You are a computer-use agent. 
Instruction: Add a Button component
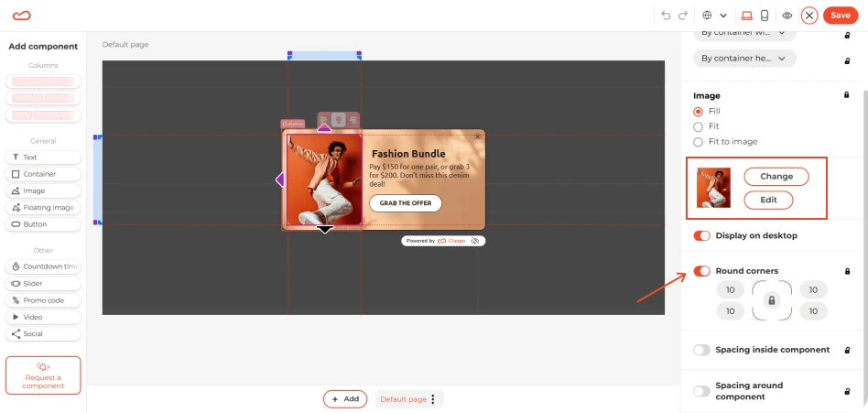(43, 224)
